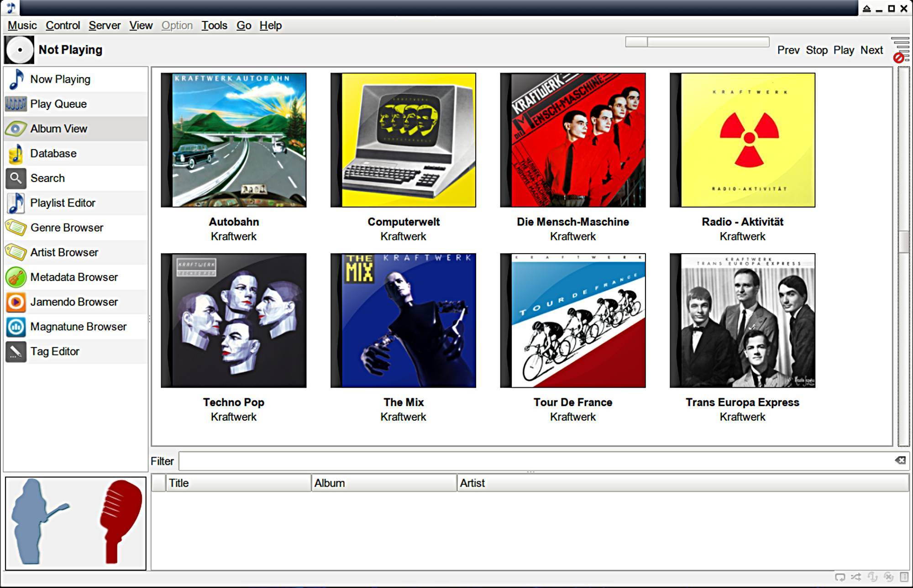Open the Go menu
Viewport: 913px width, 588px height.
(x=244, y=26)
